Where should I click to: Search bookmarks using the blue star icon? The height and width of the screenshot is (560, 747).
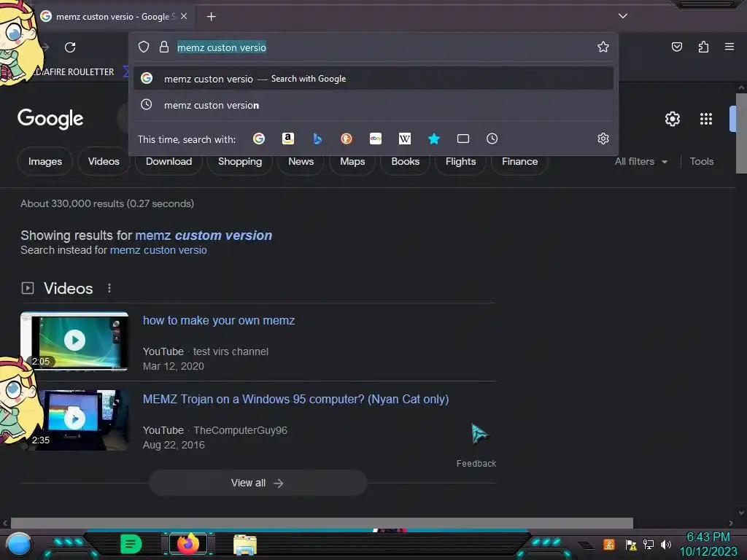(x=433, y=139)
